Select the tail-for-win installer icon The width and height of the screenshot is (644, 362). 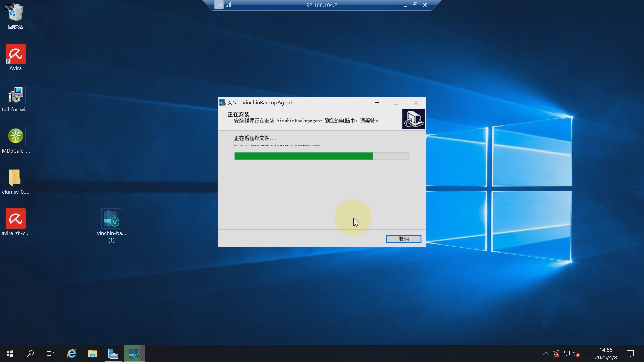point(15,96)
